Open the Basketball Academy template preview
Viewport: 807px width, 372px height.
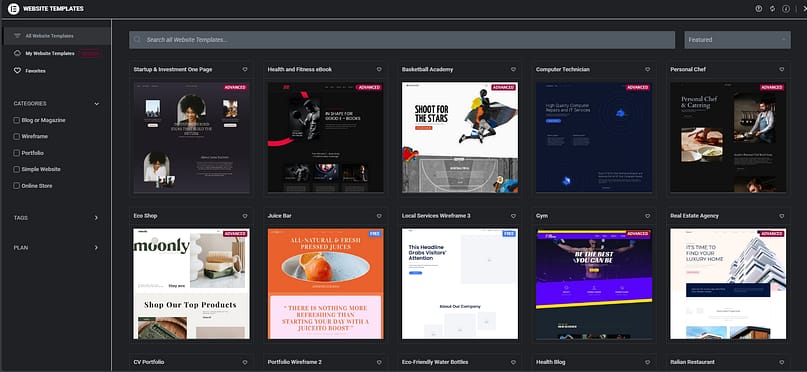click(x=460, y=137)
